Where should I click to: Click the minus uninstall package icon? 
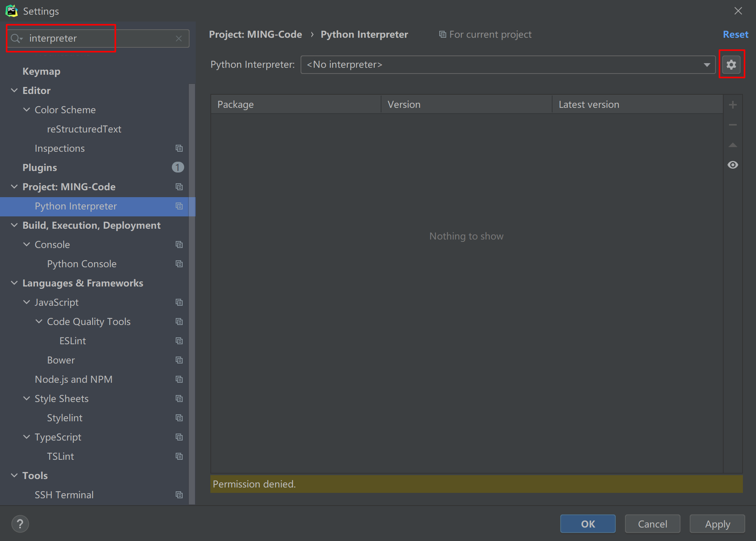733,125
